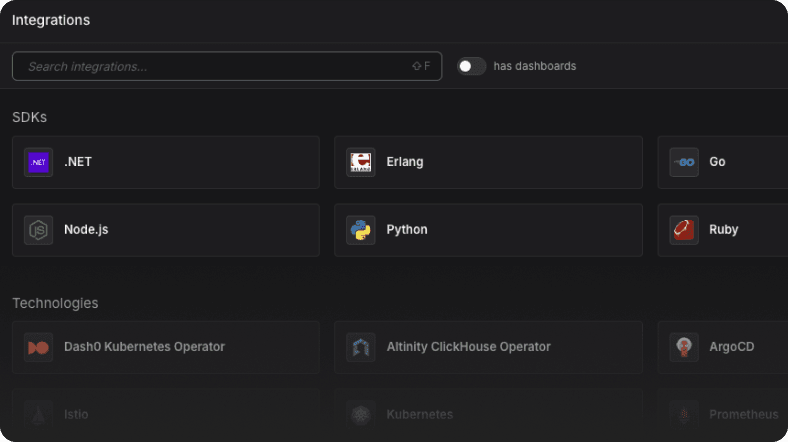Click the Erlang logo icon
Image resolution: width=788 pixels, height=442 pixels.
361,162
